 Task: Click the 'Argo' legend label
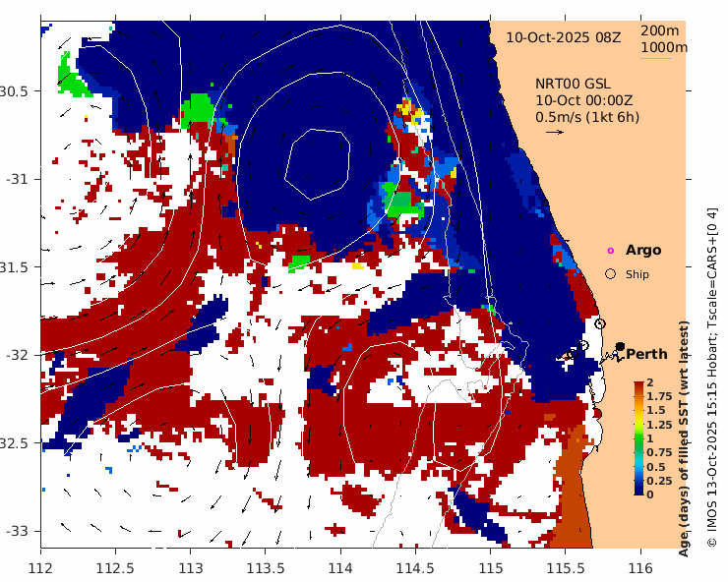pyautogui.click(x=643, y=250)
